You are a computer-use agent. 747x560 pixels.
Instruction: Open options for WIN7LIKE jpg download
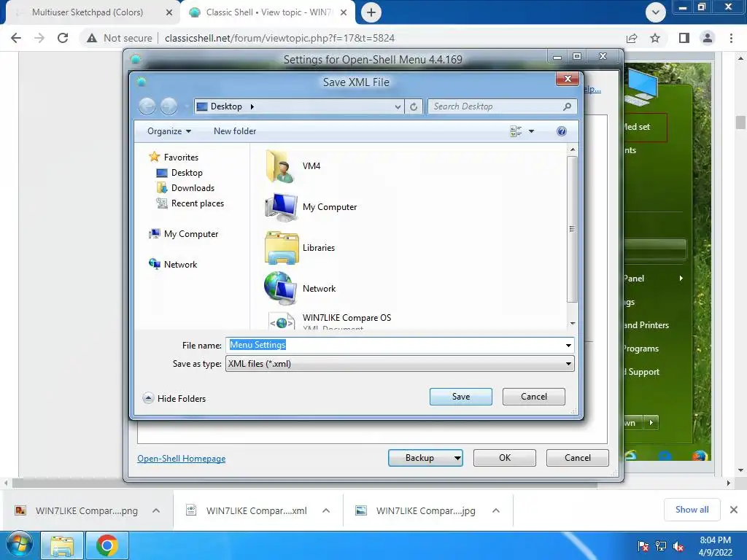click(x=496, y=510)
